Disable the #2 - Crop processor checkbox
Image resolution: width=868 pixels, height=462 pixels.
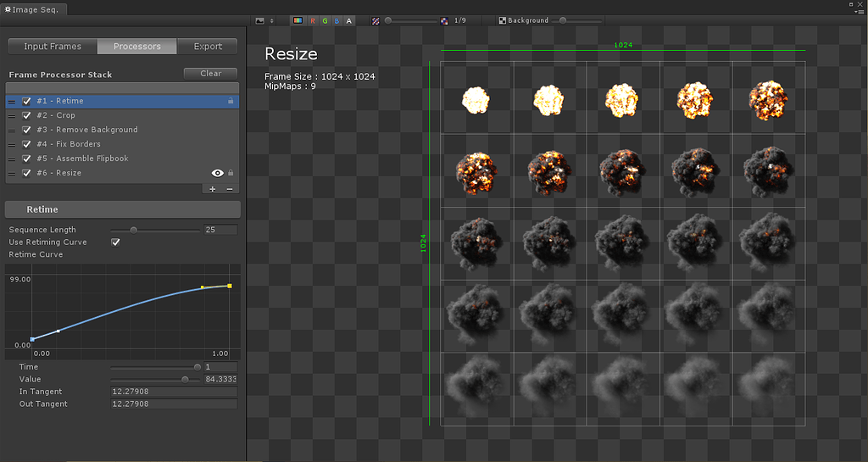(26, 115)
